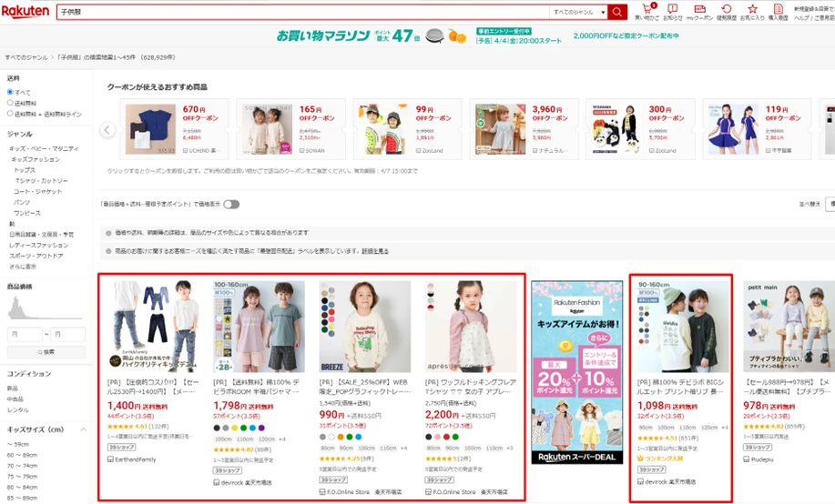Click the coupon carousel left arrow
This screenshot has width=835, height=504.
[107, 129]
